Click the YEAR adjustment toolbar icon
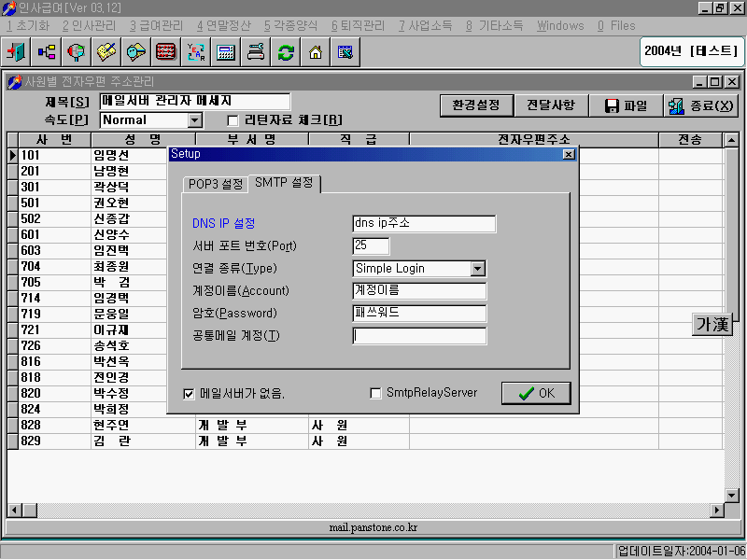The height and width of the screenshot is (560, 747). point(196,52)
